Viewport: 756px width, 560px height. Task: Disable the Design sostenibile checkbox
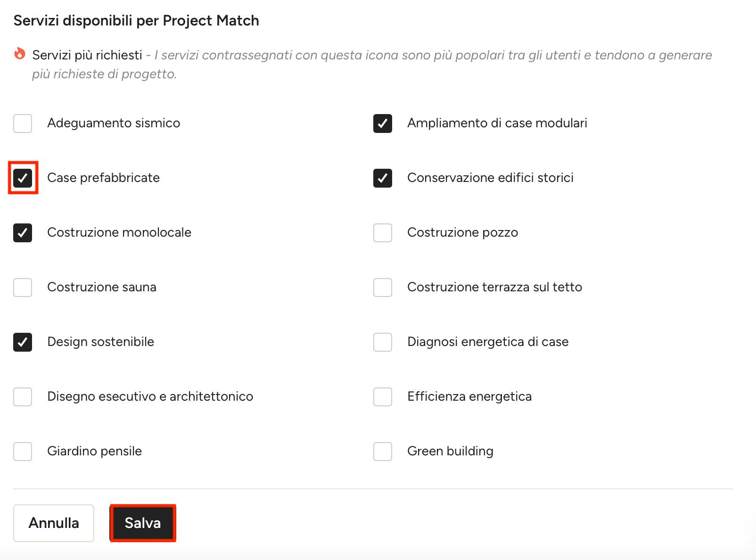[23, 342]
